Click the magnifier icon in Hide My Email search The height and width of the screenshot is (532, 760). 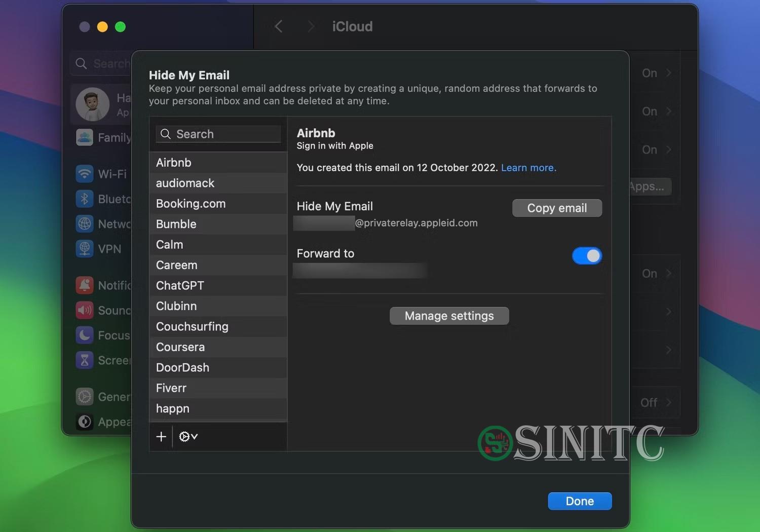tap(166, 134)
